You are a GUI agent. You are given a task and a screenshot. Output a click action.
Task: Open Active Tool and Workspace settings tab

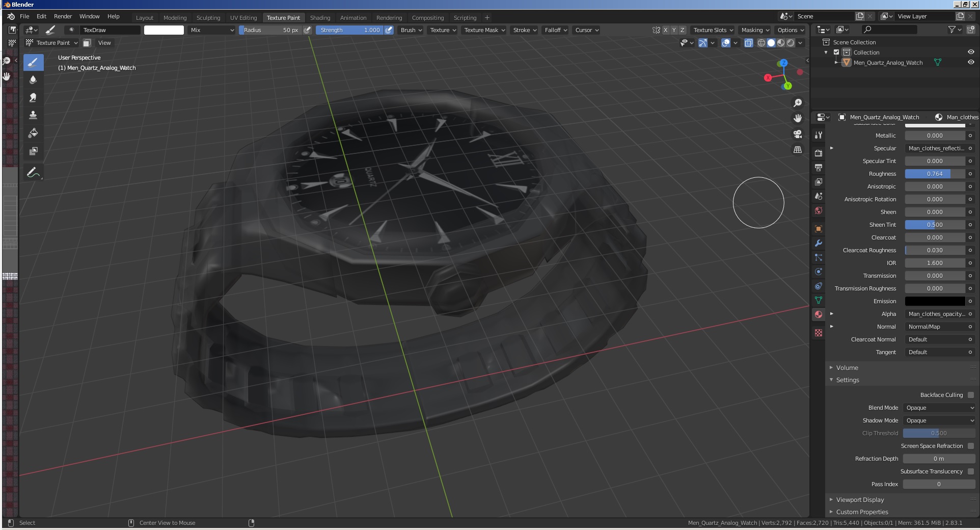[x=819, y=135]
